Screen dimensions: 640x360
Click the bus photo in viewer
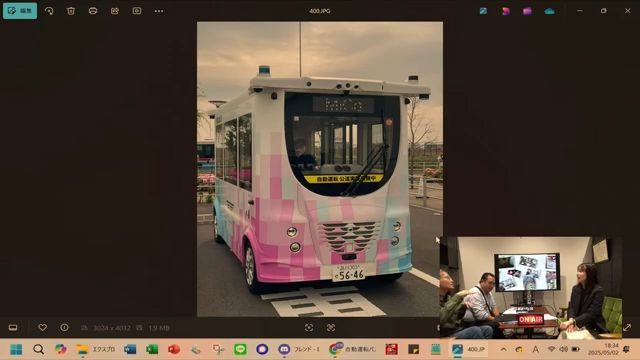click(x=320, y=169)
